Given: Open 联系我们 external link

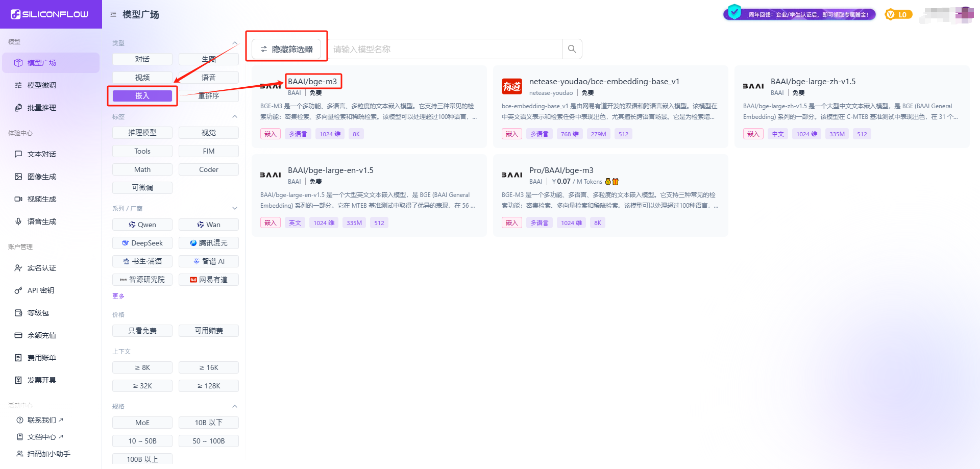Looking at the screenshot, I should coord(40,420).
